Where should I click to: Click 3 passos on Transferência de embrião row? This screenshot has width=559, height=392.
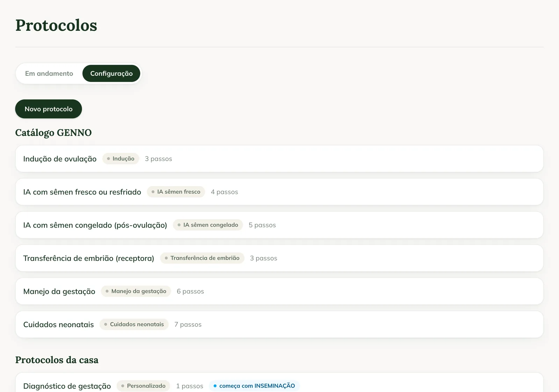pyautogui.click(x=263, y=258)
